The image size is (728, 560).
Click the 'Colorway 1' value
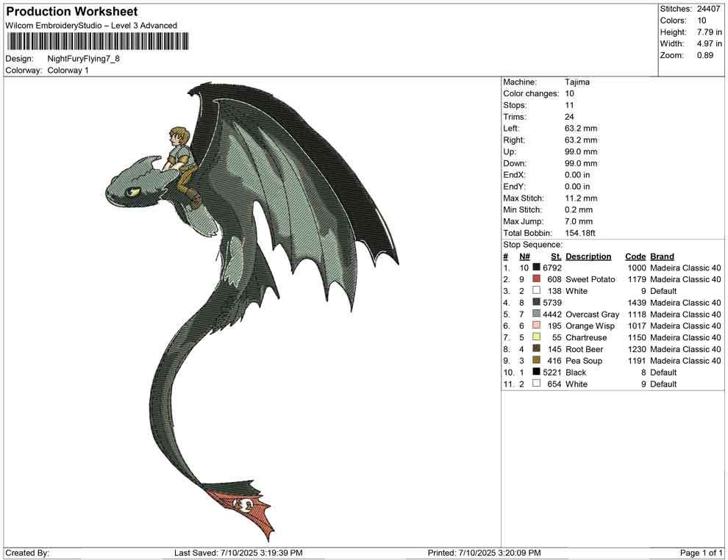pyautogui.click(x=68, y=71)
